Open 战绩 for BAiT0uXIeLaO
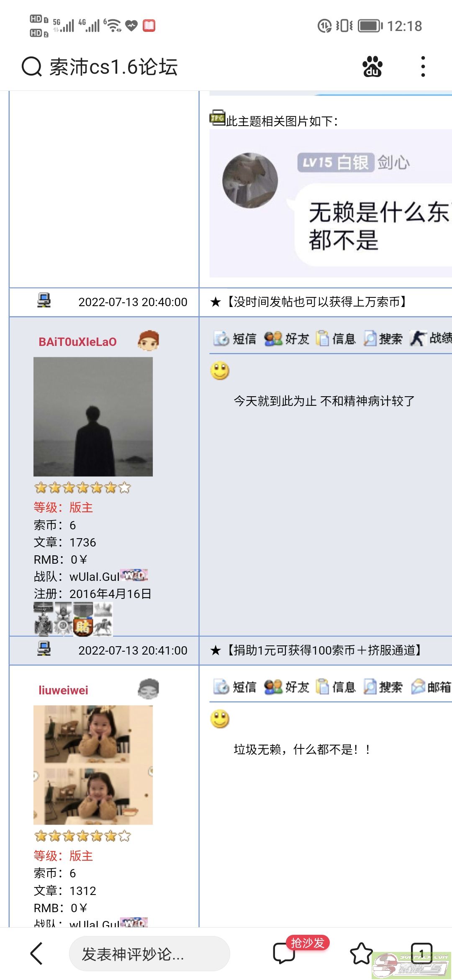Viewport: 452px width, 980px height. click(x=431, y=338)
